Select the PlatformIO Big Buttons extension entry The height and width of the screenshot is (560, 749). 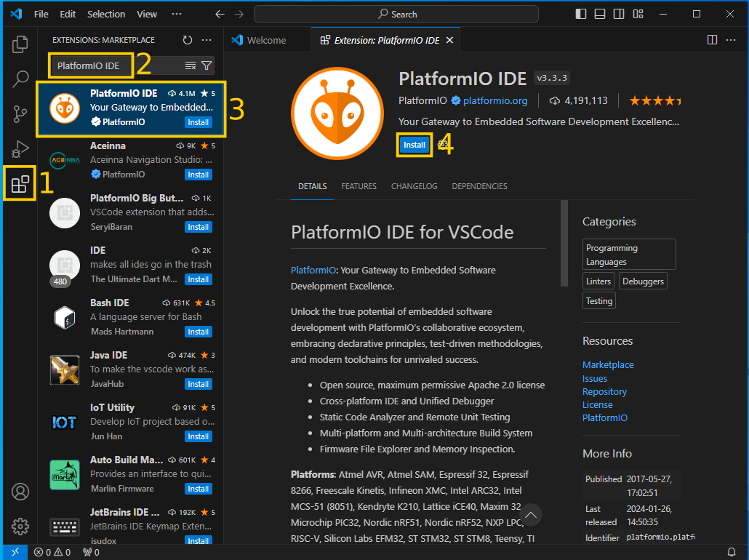point(132,212)
